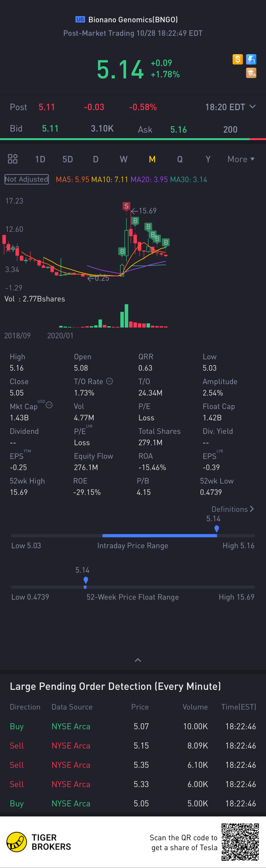Click the Intraday Price Range marker
Image resolution: width=266 pixels, height=868 pixels.
(x=217, y=529)
